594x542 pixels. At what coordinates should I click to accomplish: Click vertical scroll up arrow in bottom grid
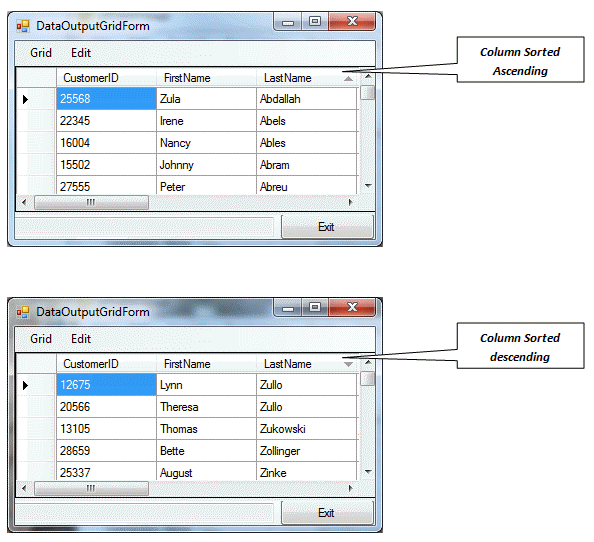[367, 363]
